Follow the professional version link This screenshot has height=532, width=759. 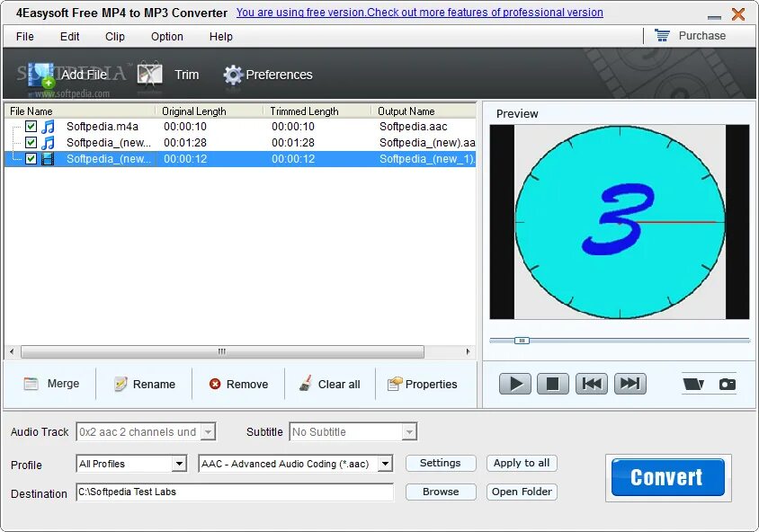click(420, 13)
